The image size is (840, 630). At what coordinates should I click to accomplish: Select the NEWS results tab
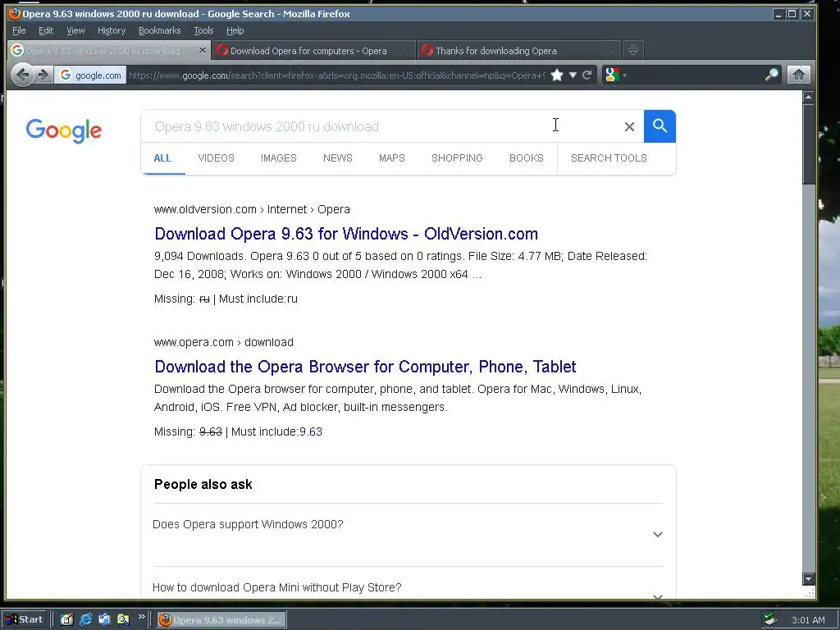pyautogui.click(x=337, y=158)
